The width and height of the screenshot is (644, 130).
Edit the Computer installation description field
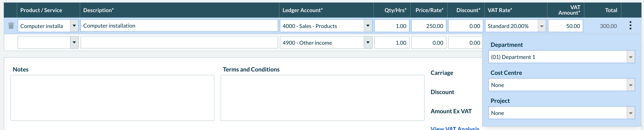click(179, 26)
